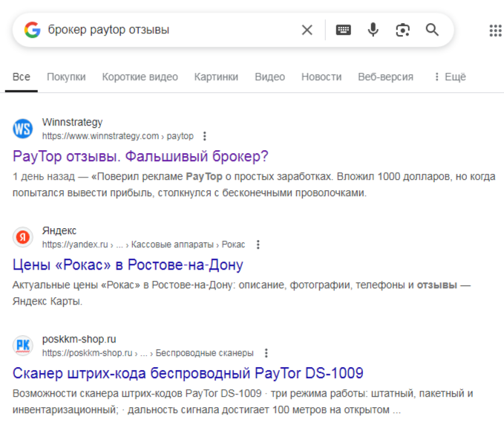The image size is (504, 422).
Task: Open the on-screen keyboard input tool
Action: [343, 30]
